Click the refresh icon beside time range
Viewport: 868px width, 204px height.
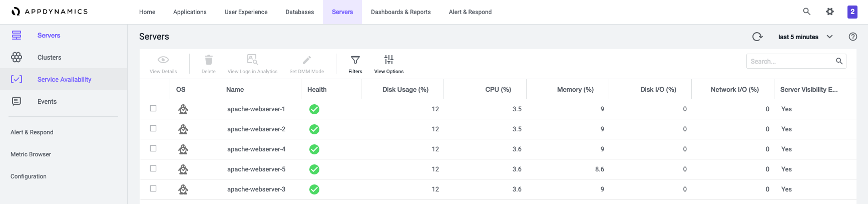[757, 37]
